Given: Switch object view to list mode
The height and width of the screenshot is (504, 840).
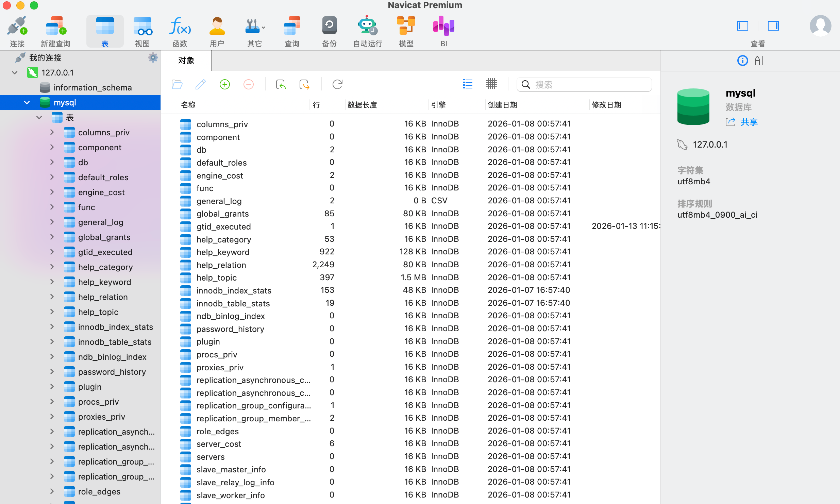Looking at the screenshot, I should point(468,84).
